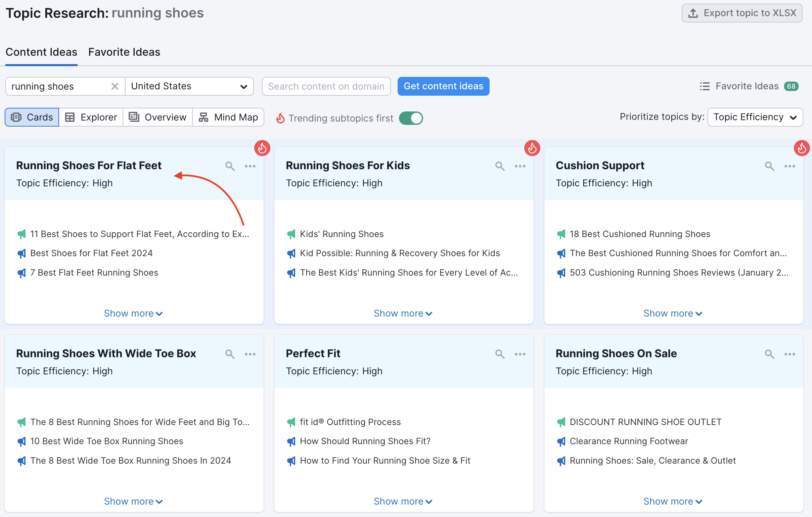Switch to Explorer view
The height and width of the screenshot is (517, 812).
pyautogui.click(x=91, y=117)
